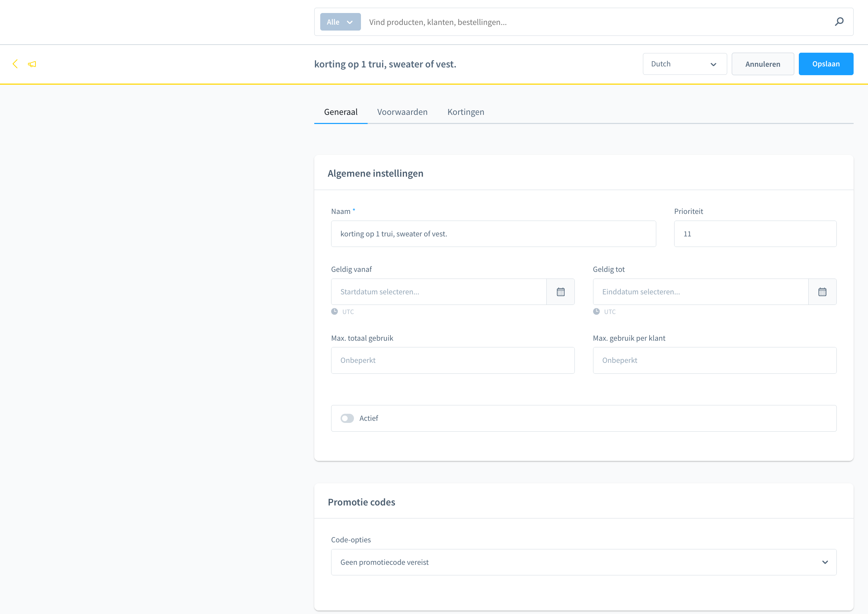Click the yellow megaphone promotions icon
868x614 pixels.
[x=32, y=64]
